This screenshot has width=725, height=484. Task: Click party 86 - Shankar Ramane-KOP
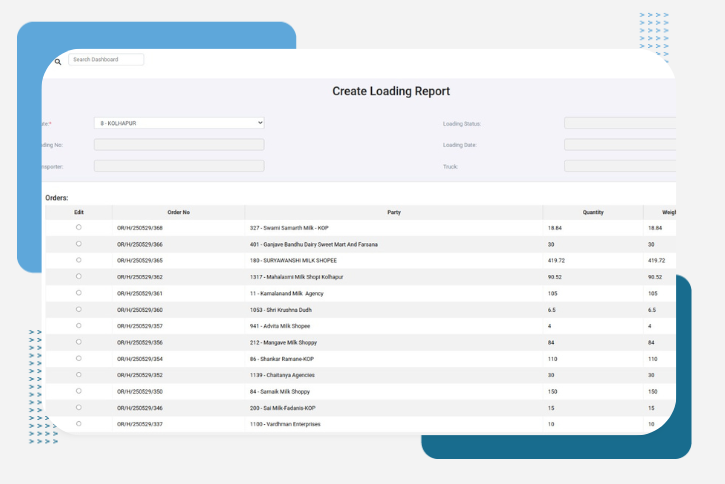click(282, 359)
